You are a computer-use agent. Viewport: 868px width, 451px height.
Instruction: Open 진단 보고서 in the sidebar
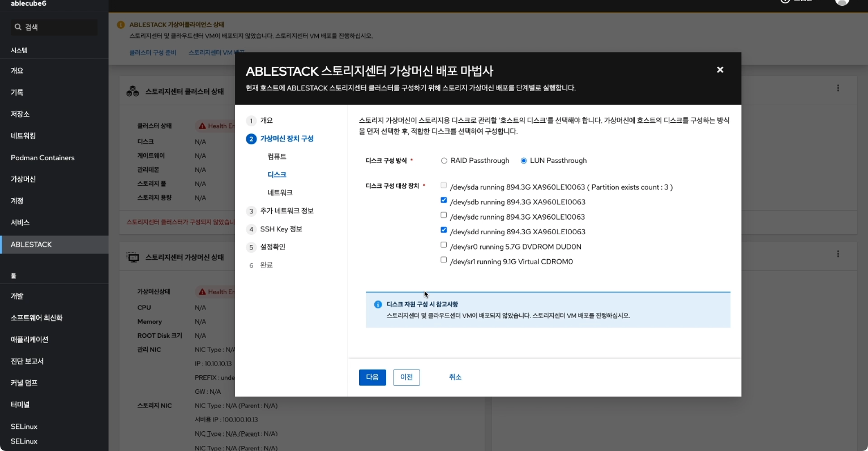pos(54,362)
